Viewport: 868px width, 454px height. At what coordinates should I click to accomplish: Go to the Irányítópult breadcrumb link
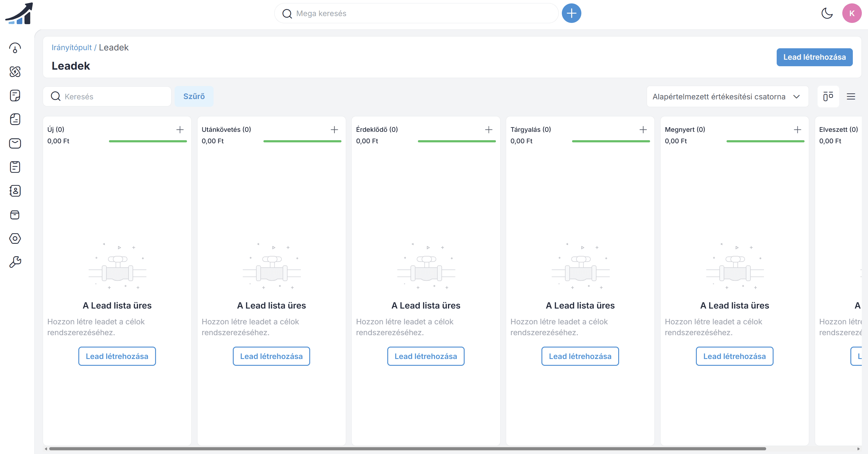pos(72,47)
